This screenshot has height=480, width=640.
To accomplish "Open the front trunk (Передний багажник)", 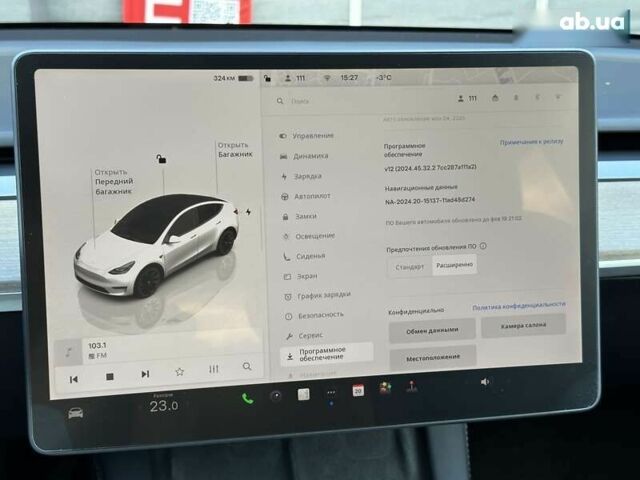I will [x=114, y=182].
